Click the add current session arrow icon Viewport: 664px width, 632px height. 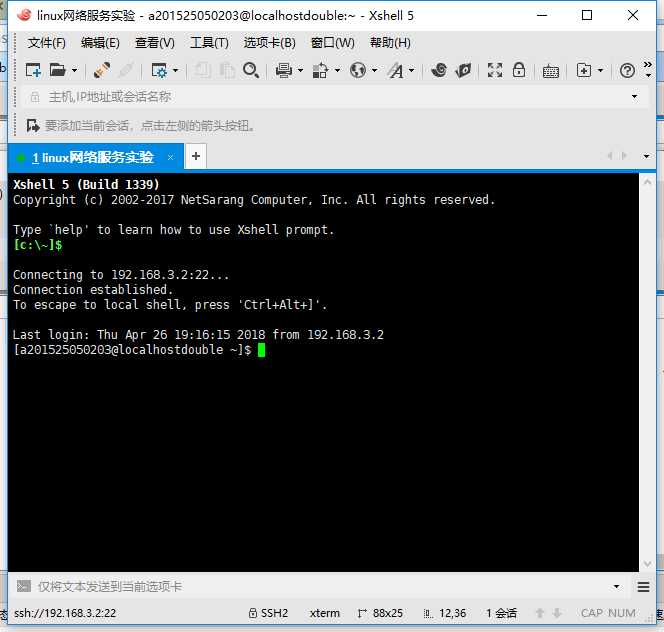click(33, 126)
